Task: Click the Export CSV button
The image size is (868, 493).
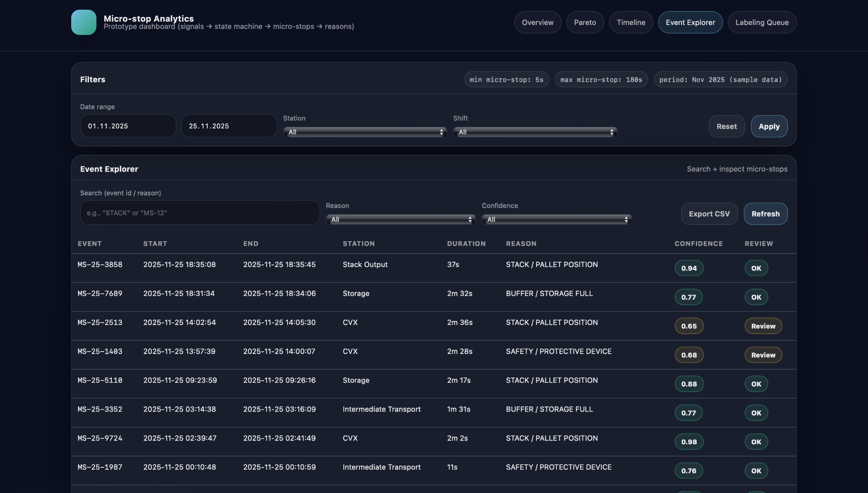Action: point(709,214)
